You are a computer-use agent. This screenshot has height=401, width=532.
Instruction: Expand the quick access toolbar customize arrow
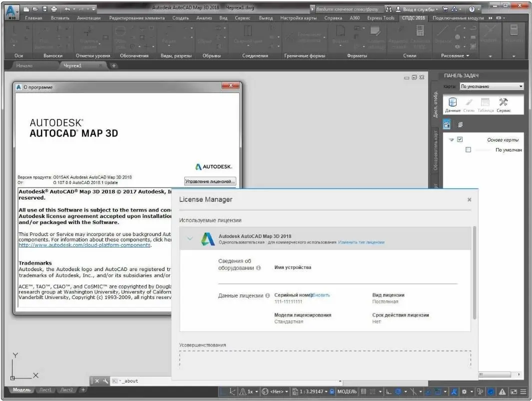tap(93, 9)
